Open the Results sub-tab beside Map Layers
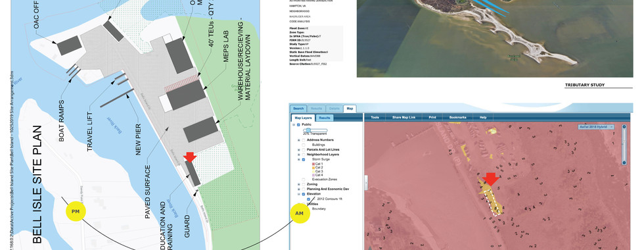Screen dimensions: 644x250 point(325,118)
